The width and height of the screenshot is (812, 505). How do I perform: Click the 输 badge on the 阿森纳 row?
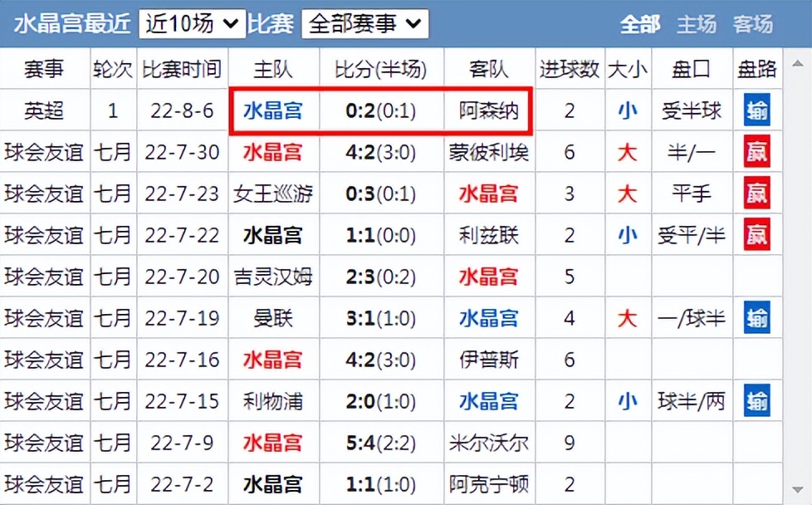pyautogui.click(x=756, y=110)
